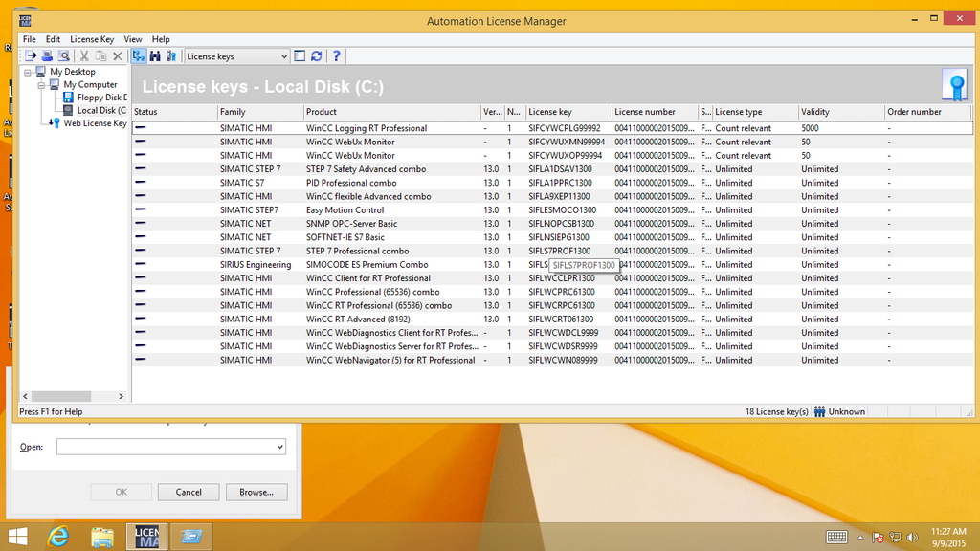Click the tree pane horizontal scrollbar thumb
Image resolution: width=980 pixels, height=551 pixels.
[x=61, y=396]
